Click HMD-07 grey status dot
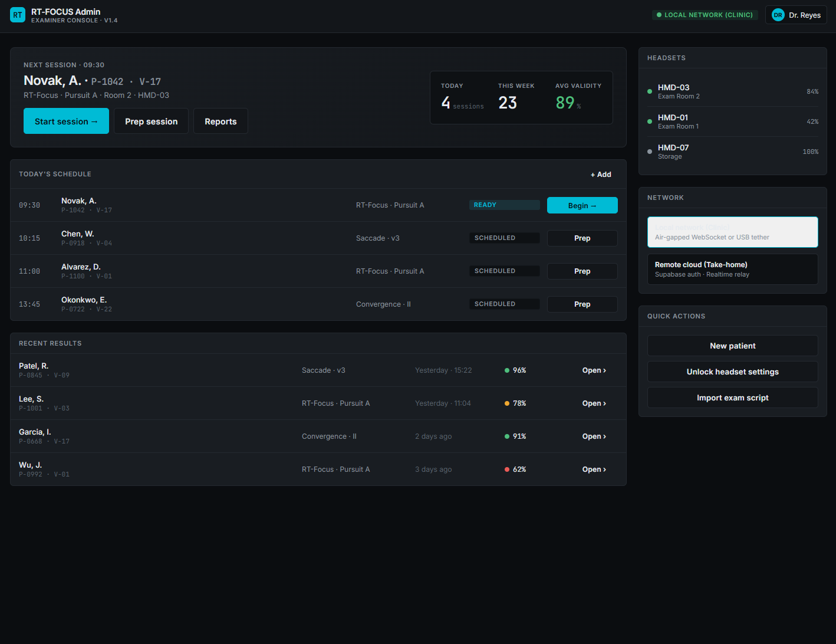 (x=650, y=152)
